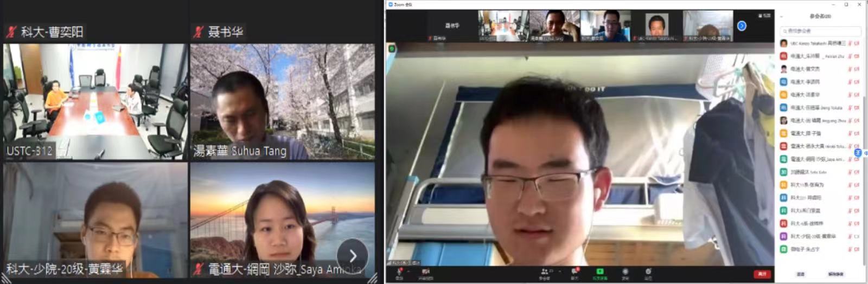Click muted icon beside gallery 聂书华 label
The image size is (868, 284).
click(x=199, y=32)
